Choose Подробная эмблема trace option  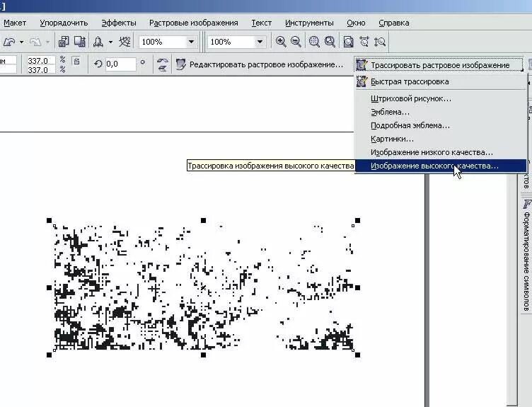[441, 125]
